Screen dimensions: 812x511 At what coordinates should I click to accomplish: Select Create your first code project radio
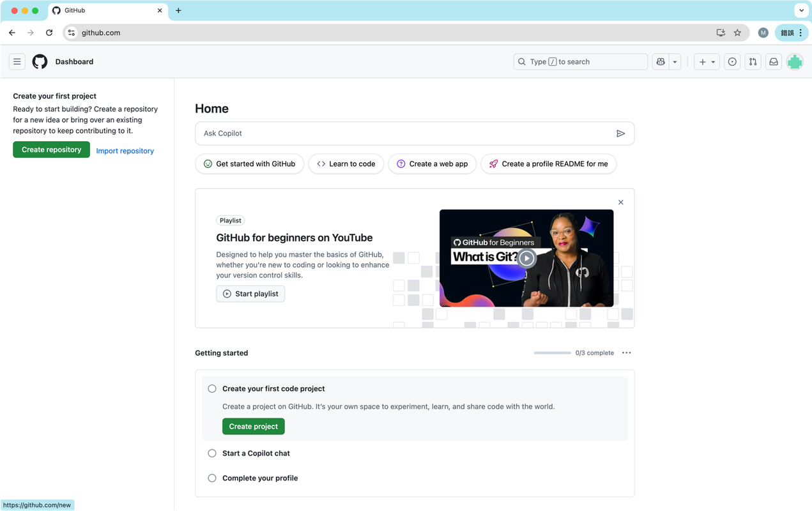coord(212,388)
